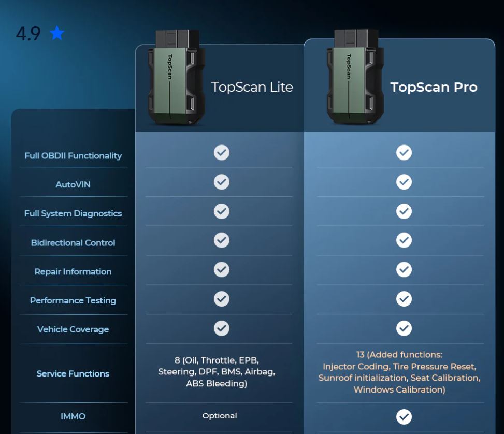Click the Full OBDII Functionality label
The image size is (504, 434).
(73, 155)
